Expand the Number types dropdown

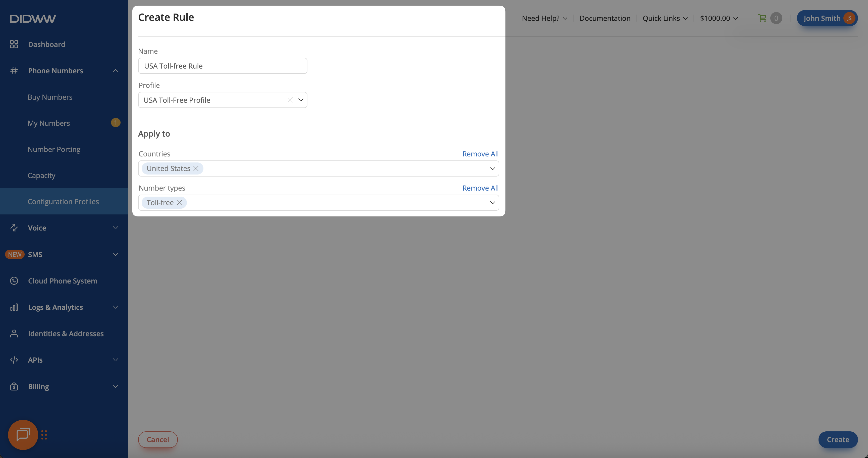(492, 202)
